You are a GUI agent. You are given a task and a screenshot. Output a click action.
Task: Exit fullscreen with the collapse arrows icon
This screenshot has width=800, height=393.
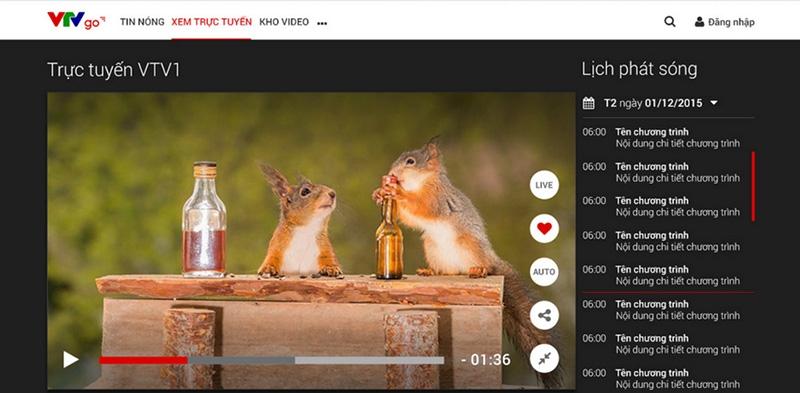point(544,358)
